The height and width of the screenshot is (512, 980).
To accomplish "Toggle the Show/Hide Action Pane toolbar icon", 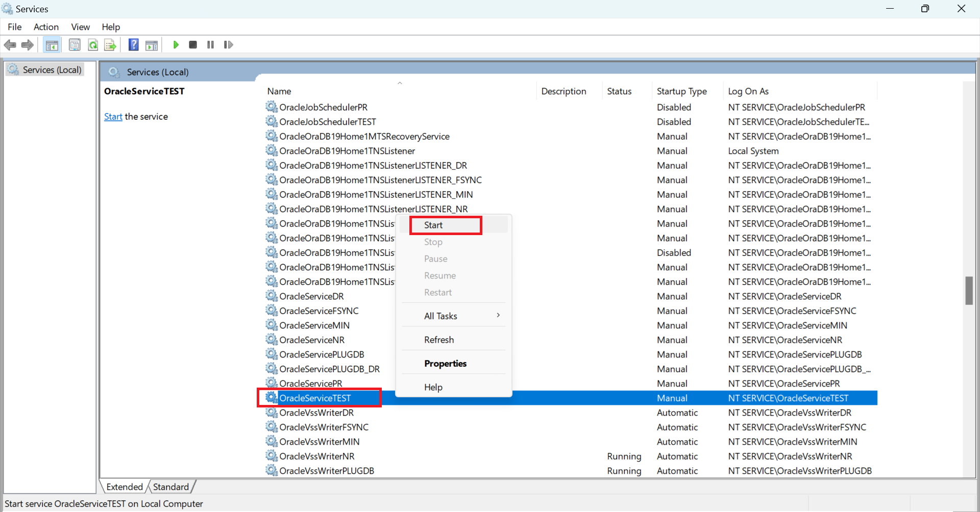I will (152, 45).
